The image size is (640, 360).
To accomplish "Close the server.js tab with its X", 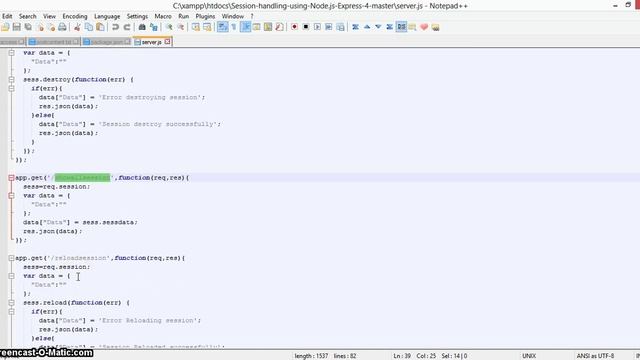I will [x=167, y=42].
